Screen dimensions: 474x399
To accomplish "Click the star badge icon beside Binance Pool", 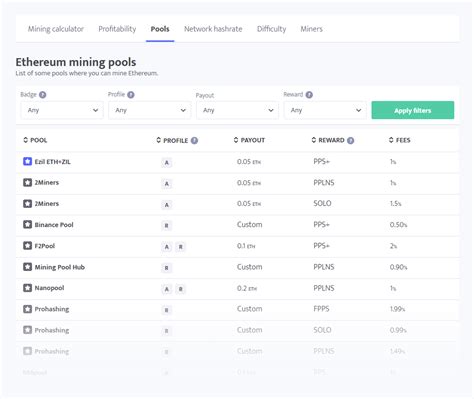I will 27,225.
